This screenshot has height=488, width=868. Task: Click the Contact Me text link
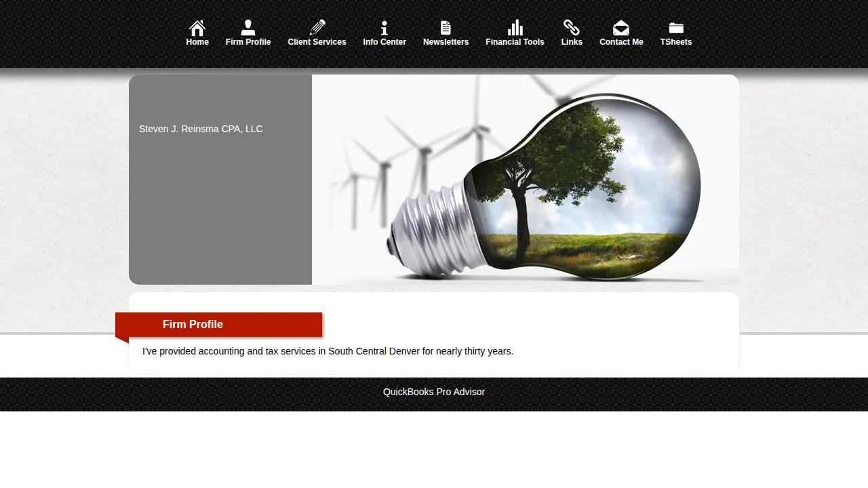click(621, 42)
